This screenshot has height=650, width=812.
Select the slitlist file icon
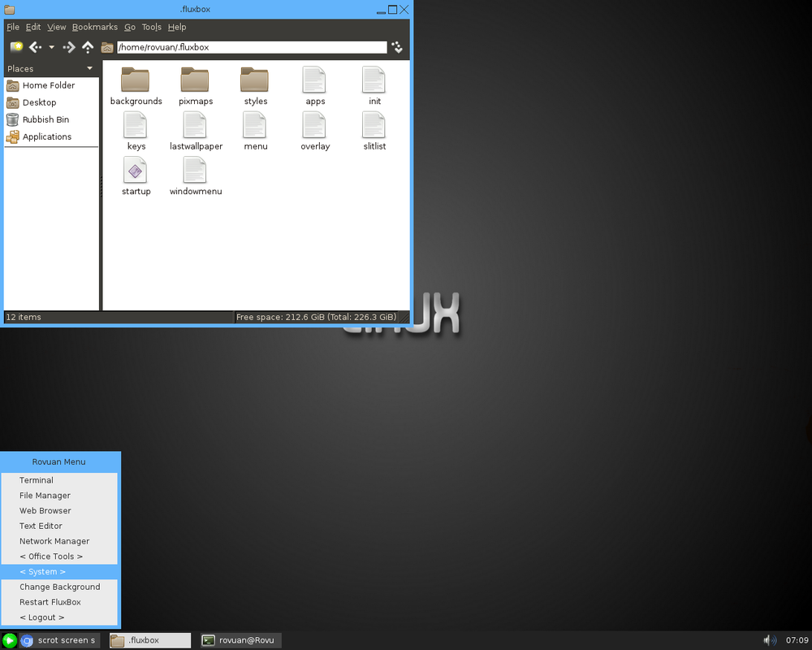click(x=374, y=125)
